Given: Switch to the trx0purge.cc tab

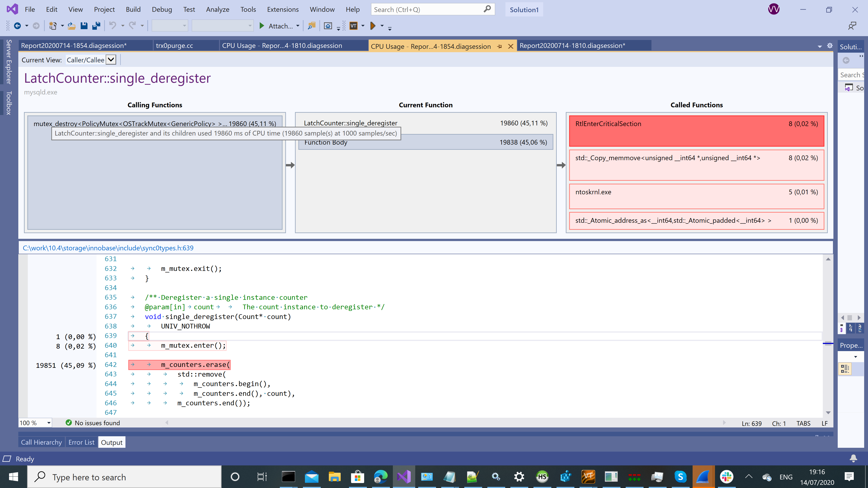Looking at the screenshot, I should [x=175, y=45].
